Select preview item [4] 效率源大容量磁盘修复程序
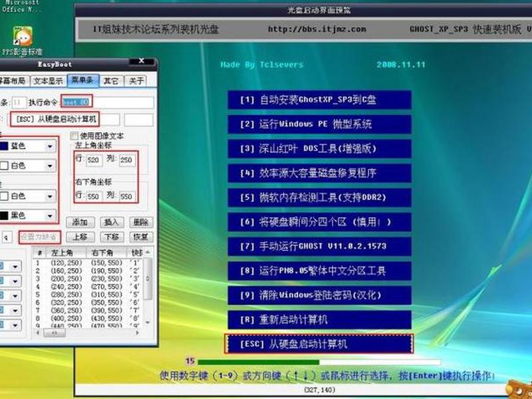532x399 pixels. click(319, 173)
